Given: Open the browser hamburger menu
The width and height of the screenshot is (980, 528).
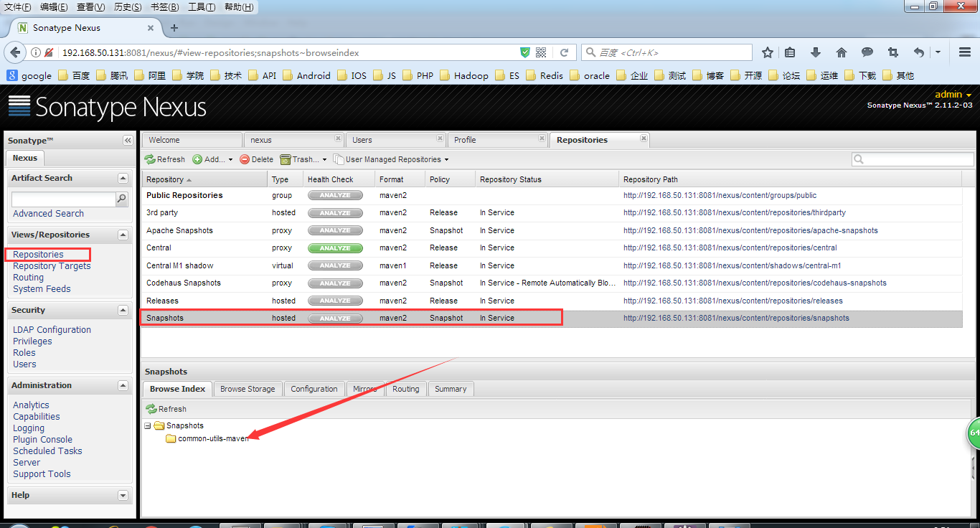Looking at the screenshot, I should (965, 52).
